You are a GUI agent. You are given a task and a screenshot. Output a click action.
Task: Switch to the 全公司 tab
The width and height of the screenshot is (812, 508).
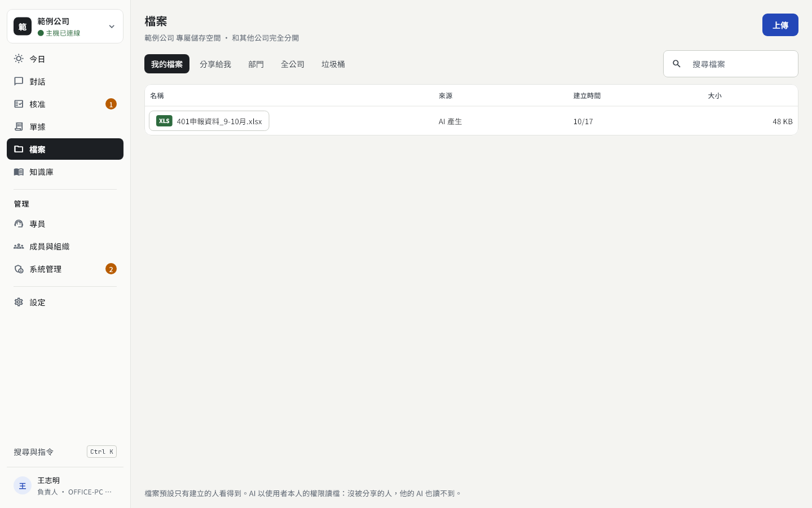(x=293, y=64)
